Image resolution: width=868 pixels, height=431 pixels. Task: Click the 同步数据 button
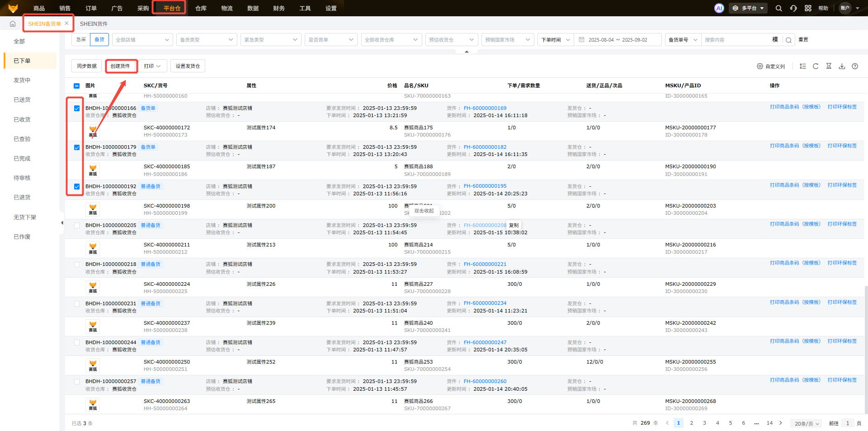pyautogui.click(x=87, y=66)
